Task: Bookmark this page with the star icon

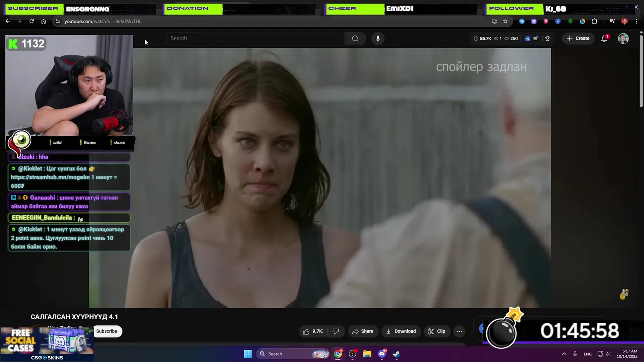Action: [505, 21]
